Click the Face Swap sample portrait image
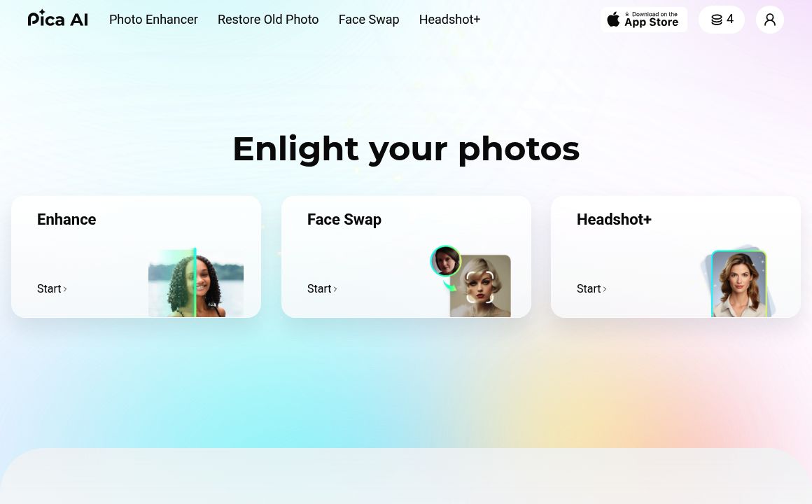 pyautogui.click(x=480, y=286)
